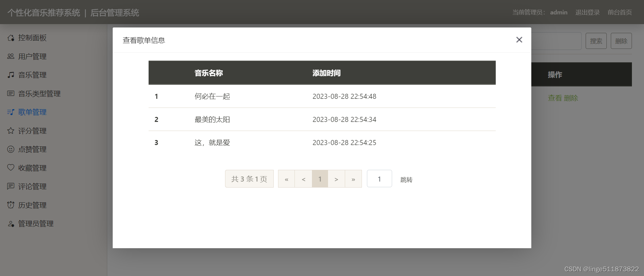This screenshot has height=276, width=644.
Task: Click the 搜索 search button
Action: pyautogui.click(x=596, y=41)
